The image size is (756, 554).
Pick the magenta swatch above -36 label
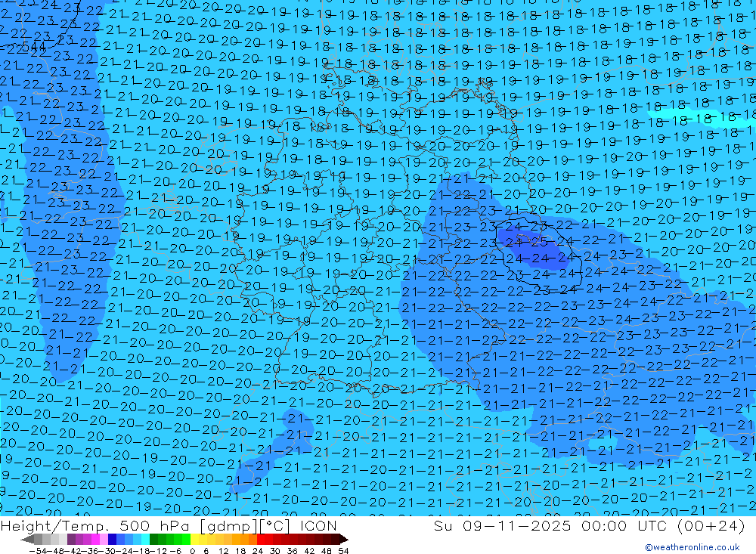(x=95, y=539)
